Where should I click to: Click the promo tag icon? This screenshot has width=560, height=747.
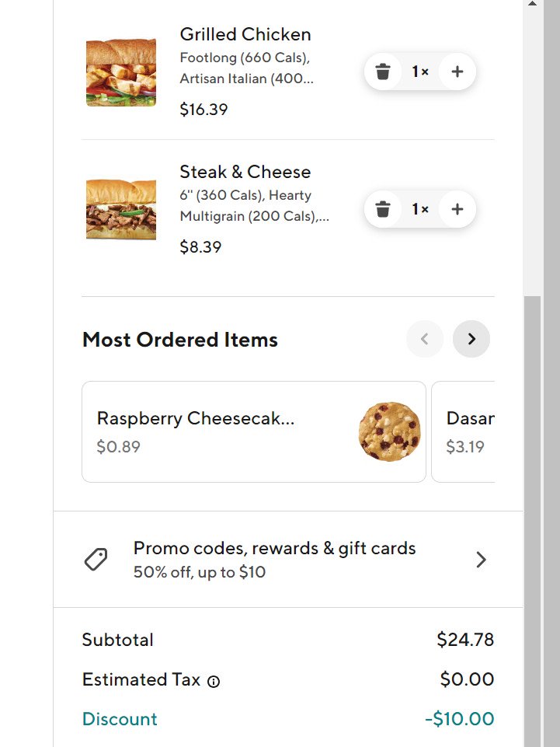pos(96,560)
